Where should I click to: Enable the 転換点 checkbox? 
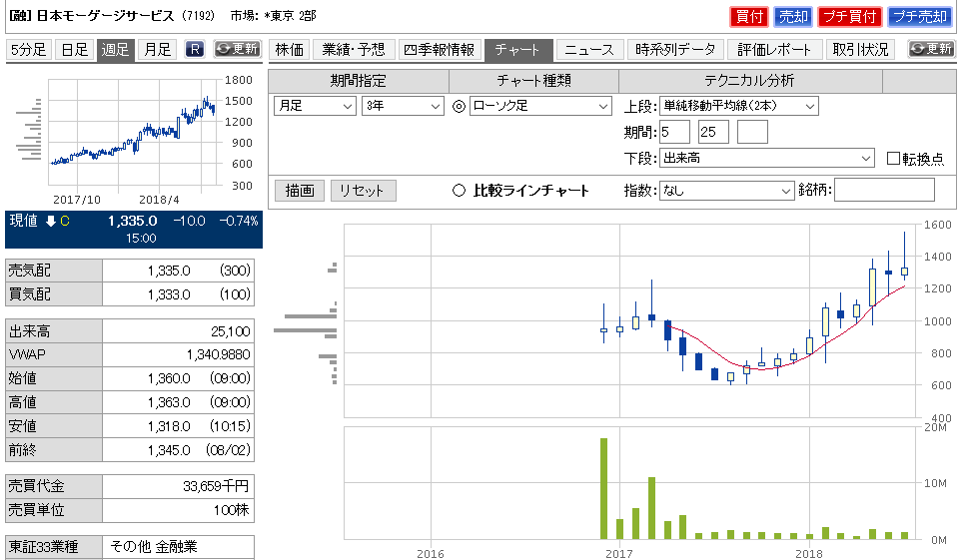tap(894, 159)
